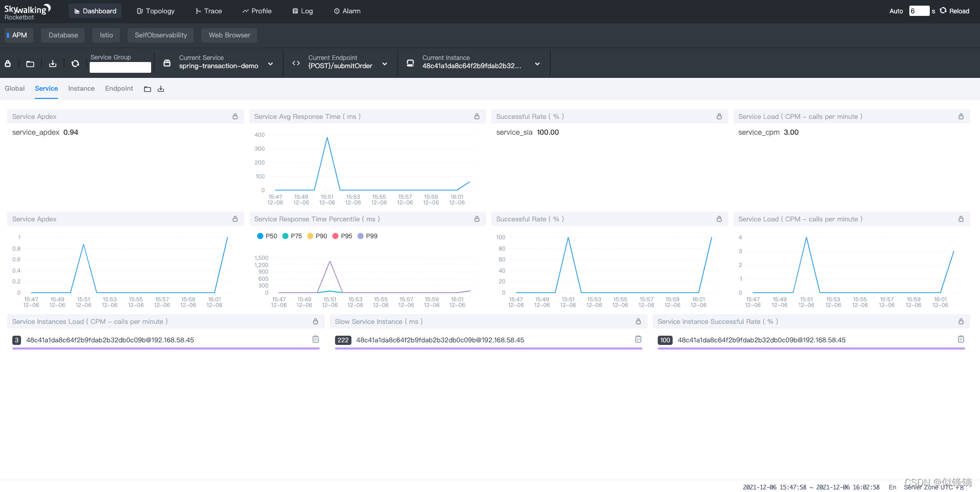Click lock icon on top Service Load panel
Screen dimensions: 980x492
(x=961, y=116)
